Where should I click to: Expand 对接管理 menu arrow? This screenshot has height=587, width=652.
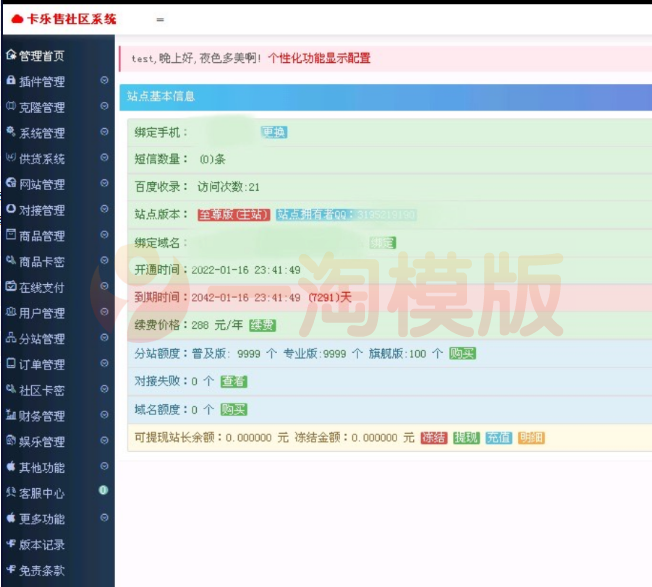click(x=104, y=209)
